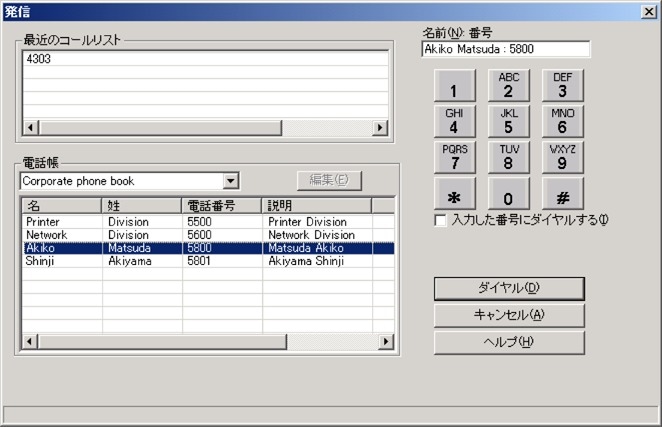Click the TUV 8 keypad key
Image resolution: width=662 pixels, height=427 pixels.
pos(508,157)
